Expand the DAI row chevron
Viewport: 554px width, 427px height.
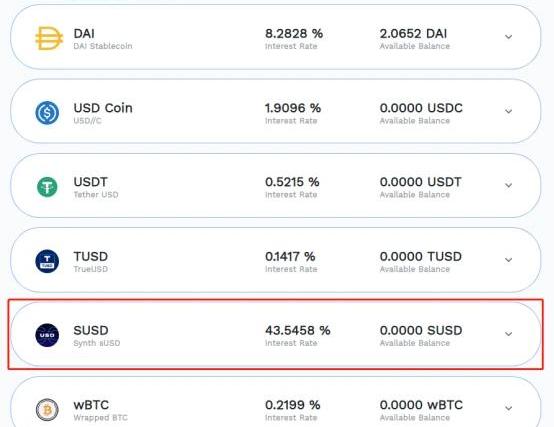pyautogui.click(x=508, y=37)
